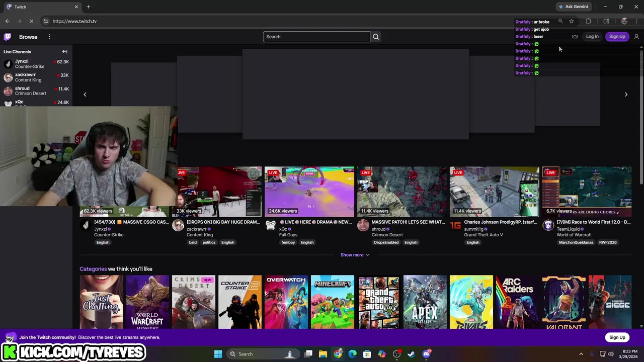Open xQc's Fall Guys stream thumbnail

309,192
